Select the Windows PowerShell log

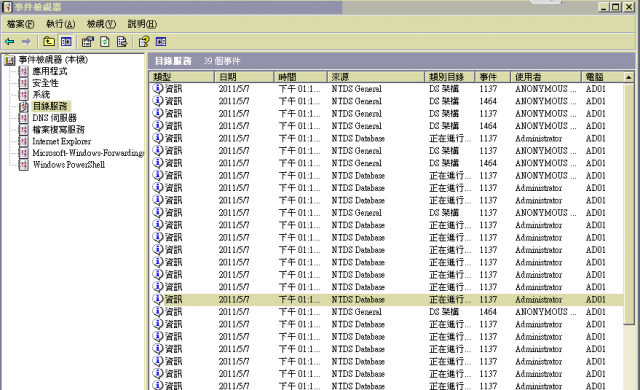[x=69, y=165]
